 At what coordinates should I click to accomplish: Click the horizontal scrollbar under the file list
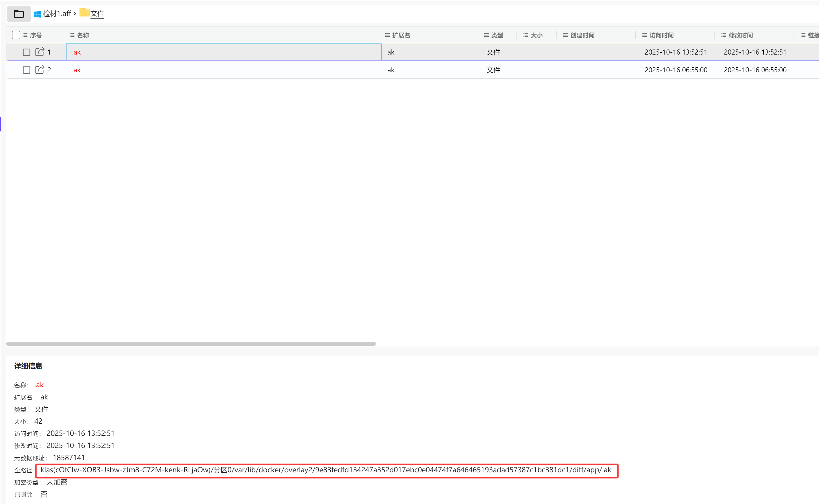[x=191, y=343]
